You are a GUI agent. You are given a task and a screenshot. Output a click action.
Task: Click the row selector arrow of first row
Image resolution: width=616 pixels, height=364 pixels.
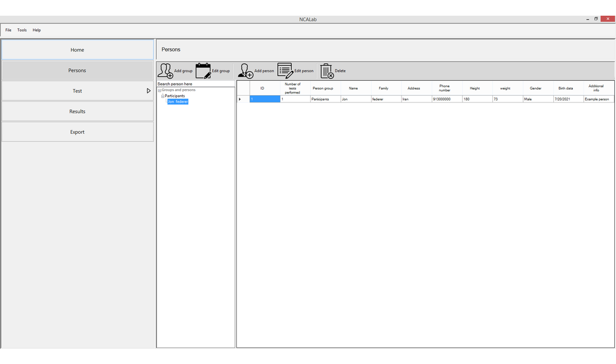240,99
